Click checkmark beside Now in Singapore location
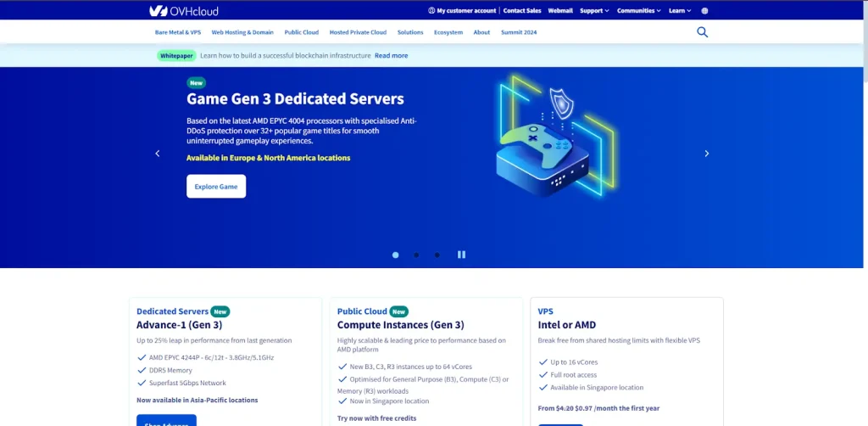The image size is (868, 426). pos(342,401)
